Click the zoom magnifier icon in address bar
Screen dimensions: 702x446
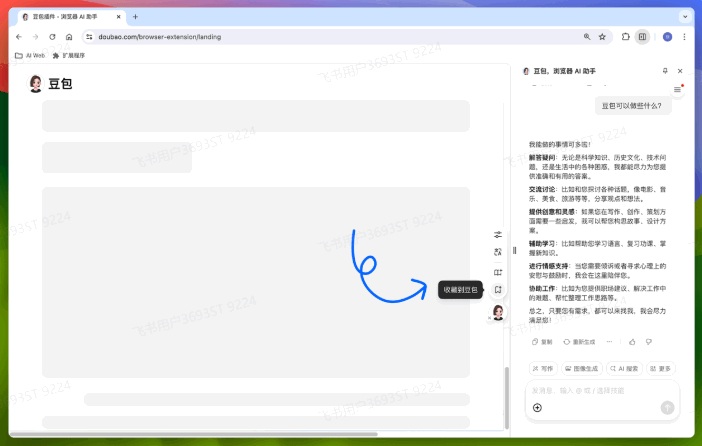(x=587, y=37)
